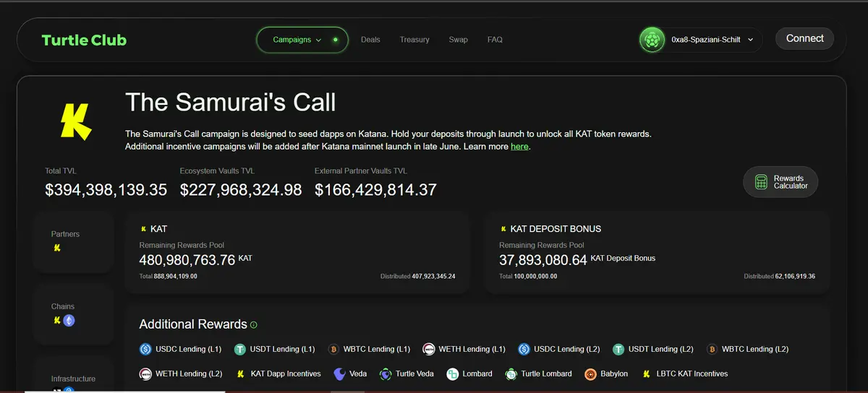This screenshot has height=393, width=868.
Task: Click the Turtle Lombard icon
Action: (511, 374)
